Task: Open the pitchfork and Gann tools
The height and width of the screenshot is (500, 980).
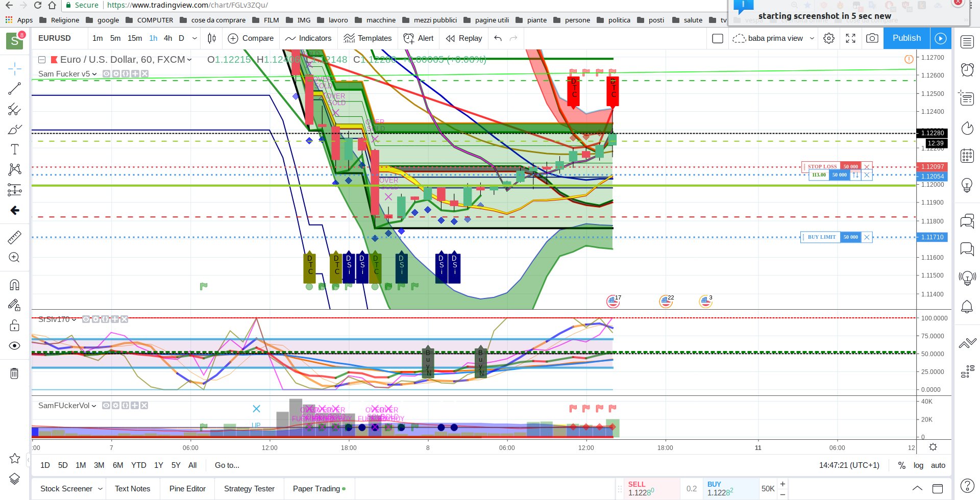Action: (x=14, y=109)
